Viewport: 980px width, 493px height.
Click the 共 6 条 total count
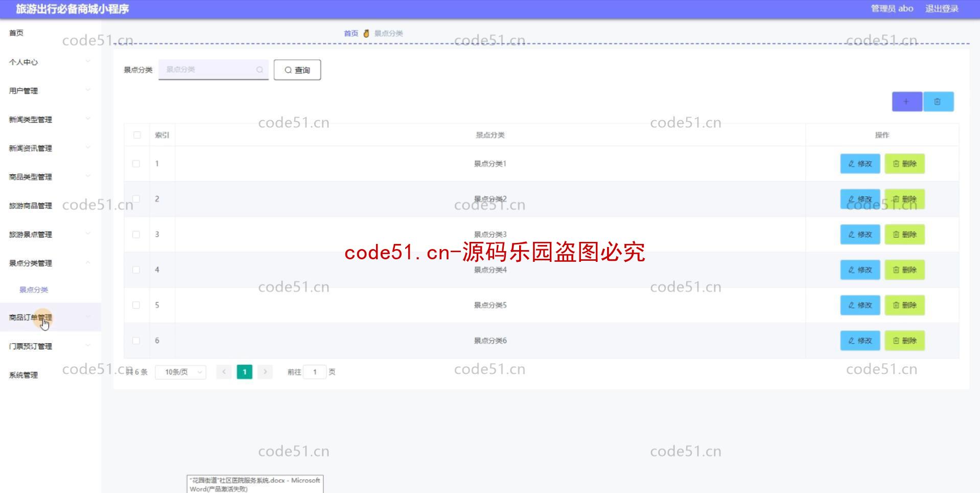coord(137,372)
